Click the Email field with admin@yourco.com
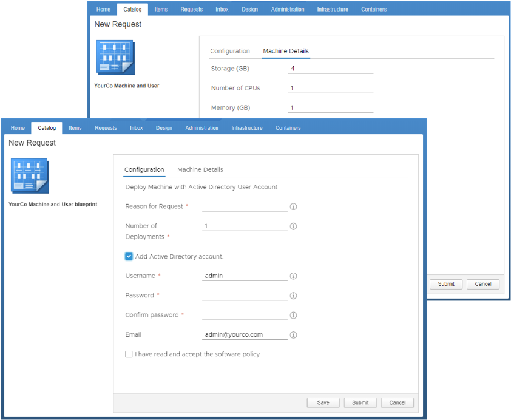 click(x=245, y=334)
